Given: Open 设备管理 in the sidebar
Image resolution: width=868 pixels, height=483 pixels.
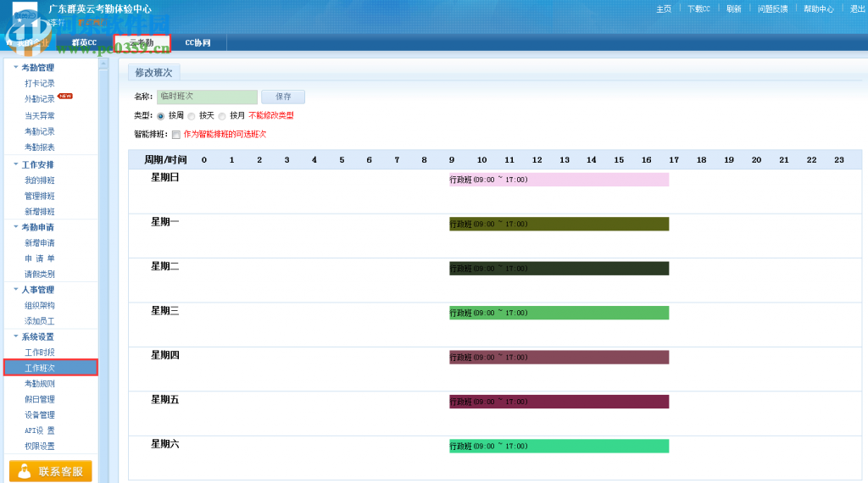Looking at the screenshot, I should [x=40, y=414].
